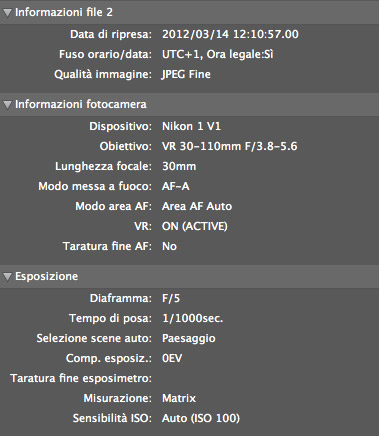Collapse the Esposizione section triangle

[7, 276]
